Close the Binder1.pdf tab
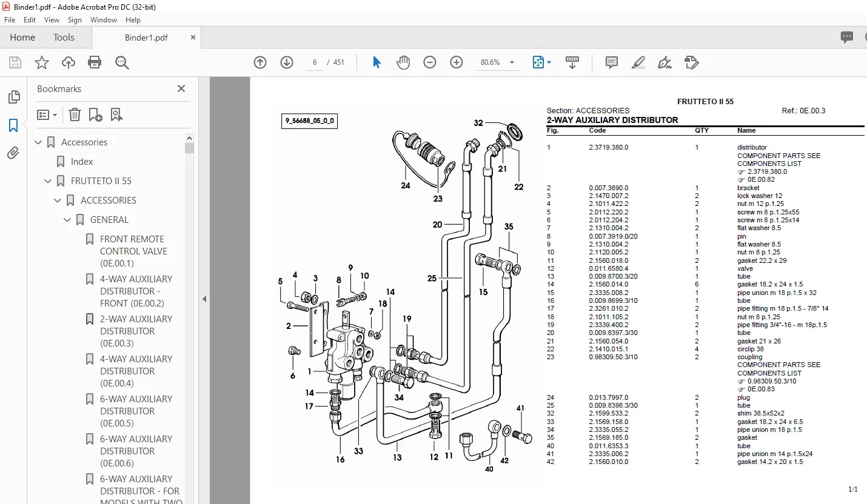867x504 pixels. 193,38
